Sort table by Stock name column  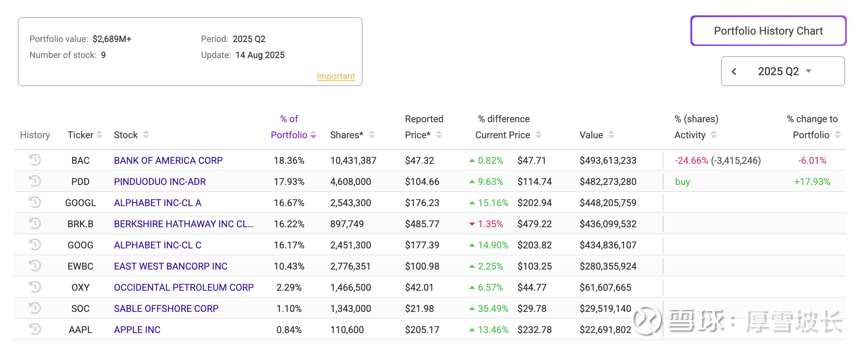(x=146, y=135)
